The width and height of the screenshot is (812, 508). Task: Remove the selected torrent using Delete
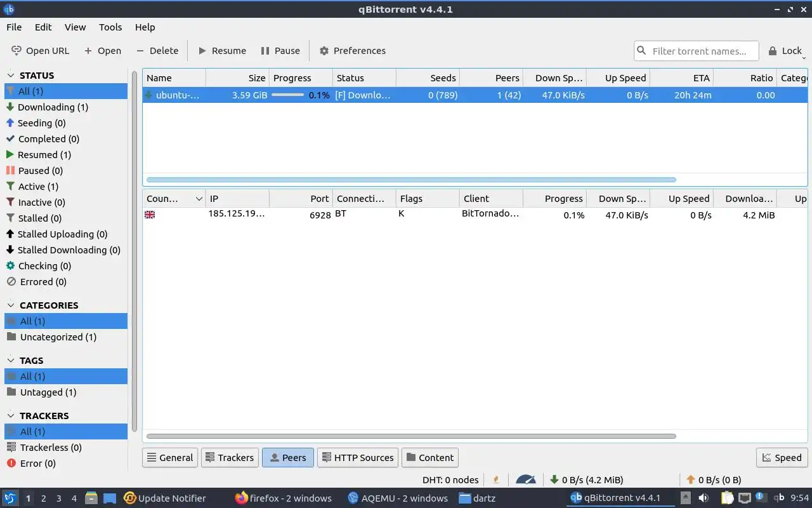pyautogui.click(x=157, y=51)
